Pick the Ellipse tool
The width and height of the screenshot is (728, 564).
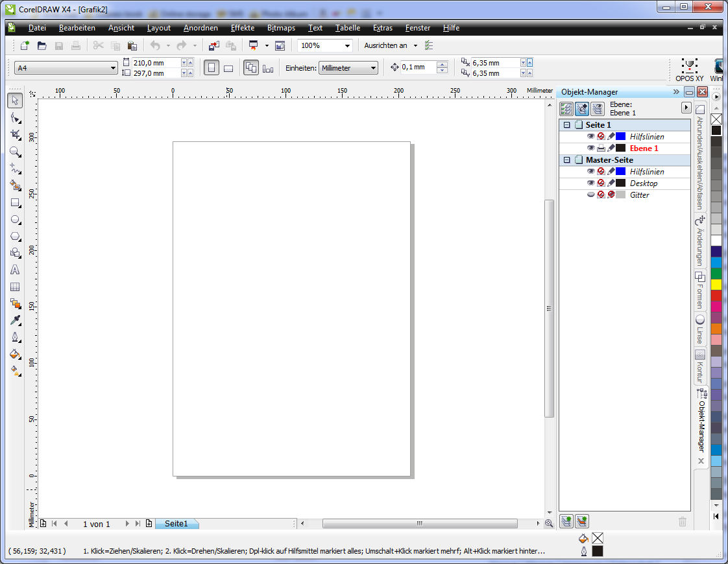pos(15,219)
